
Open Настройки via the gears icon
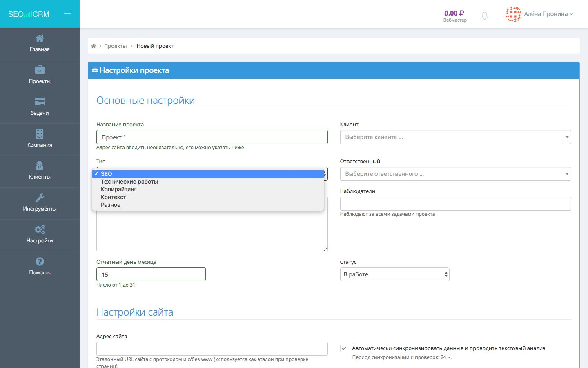click(40, 229)
